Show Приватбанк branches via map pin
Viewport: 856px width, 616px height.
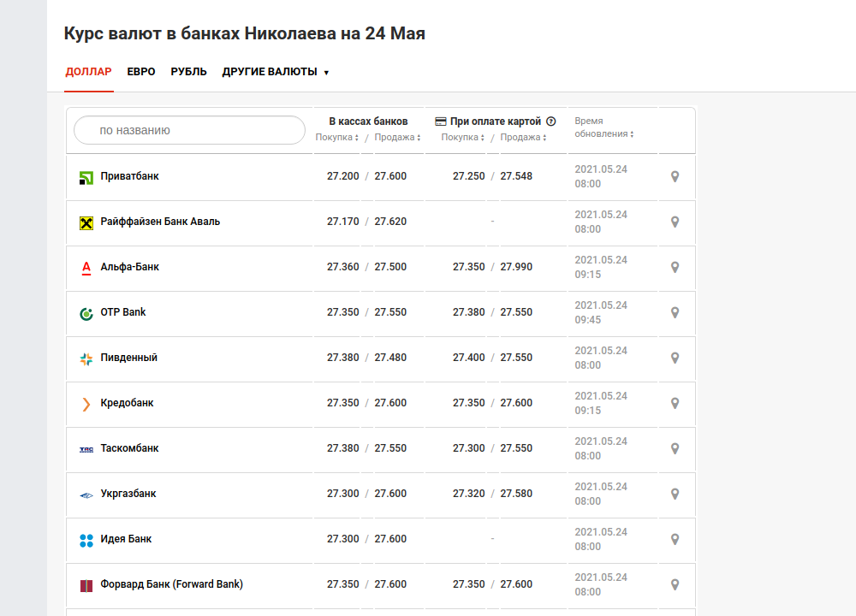pos(675,177)
